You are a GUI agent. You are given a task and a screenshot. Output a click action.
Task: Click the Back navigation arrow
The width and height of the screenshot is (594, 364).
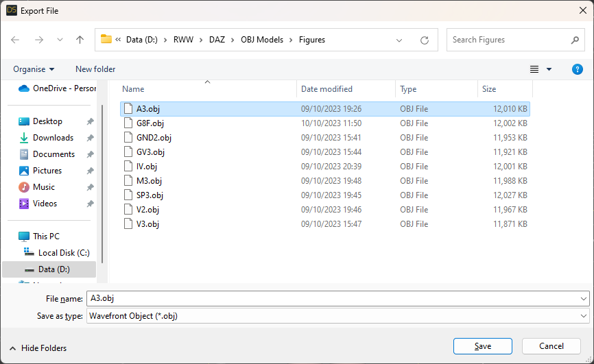click(15, 40)
